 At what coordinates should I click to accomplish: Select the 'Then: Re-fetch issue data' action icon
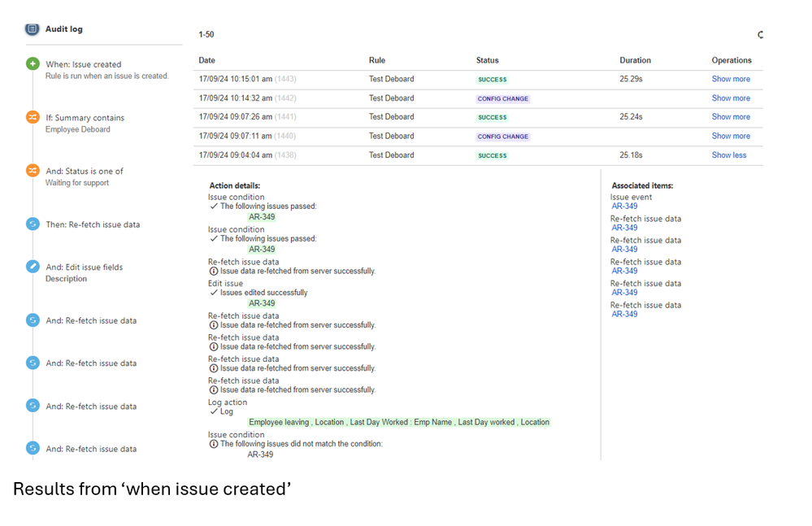[x=33, y=224]
